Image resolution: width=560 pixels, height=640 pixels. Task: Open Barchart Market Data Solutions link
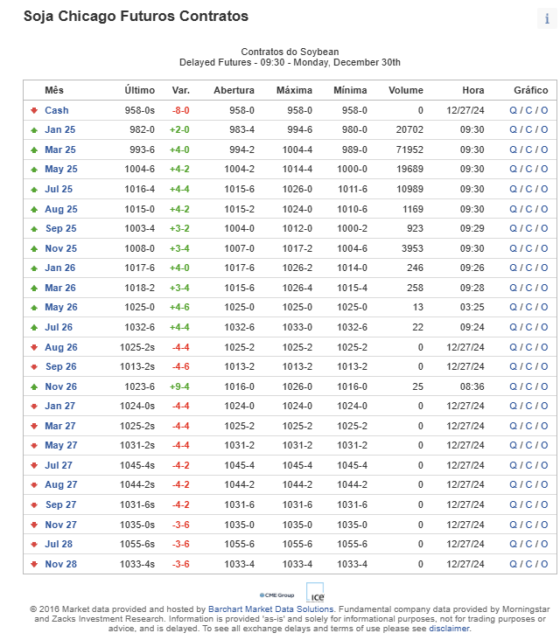pos(271,609)
